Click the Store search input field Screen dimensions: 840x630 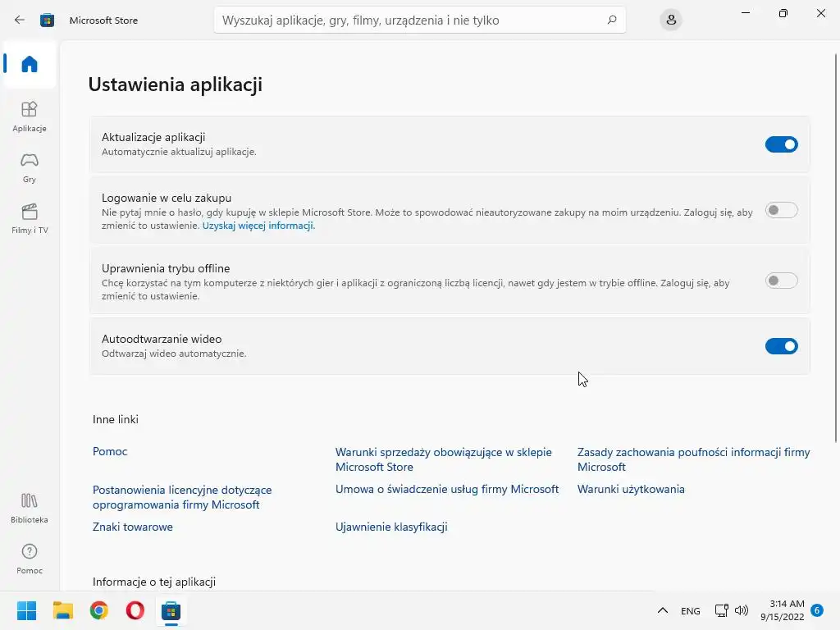pyautogui.click(x=410, y=20)
